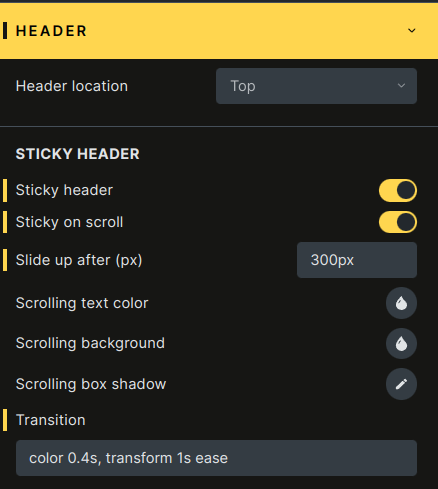Viewport: 438px width, 489px height.
Task: Open Scrolling text color picker
Action: pyautogui.click(x=401, y=303)
